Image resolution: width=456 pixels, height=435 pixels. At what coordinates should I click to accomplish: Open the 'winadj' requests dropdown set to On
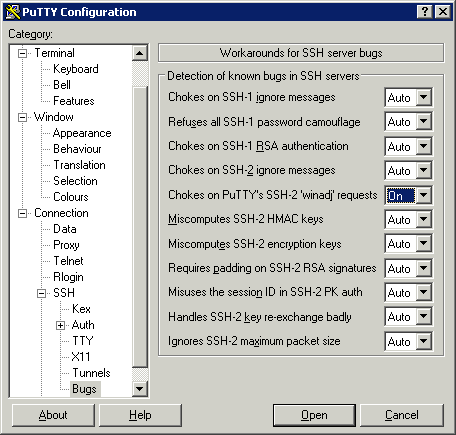[x=424, y=195]
